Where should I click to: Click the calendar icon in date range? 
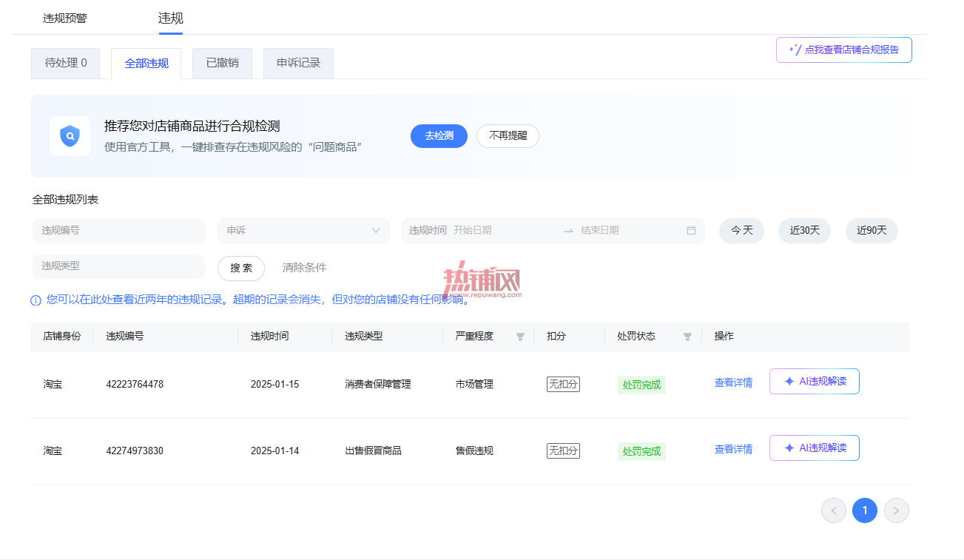tap(691, 230)
